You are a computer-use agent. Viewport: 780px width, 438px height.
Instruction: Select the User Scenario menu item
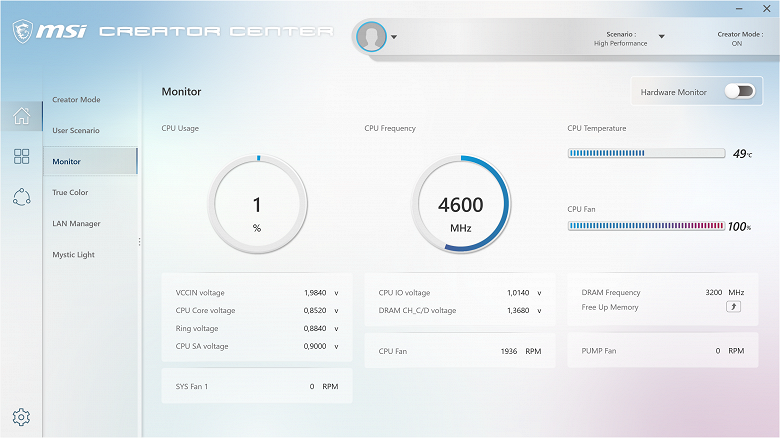[76, 130]
